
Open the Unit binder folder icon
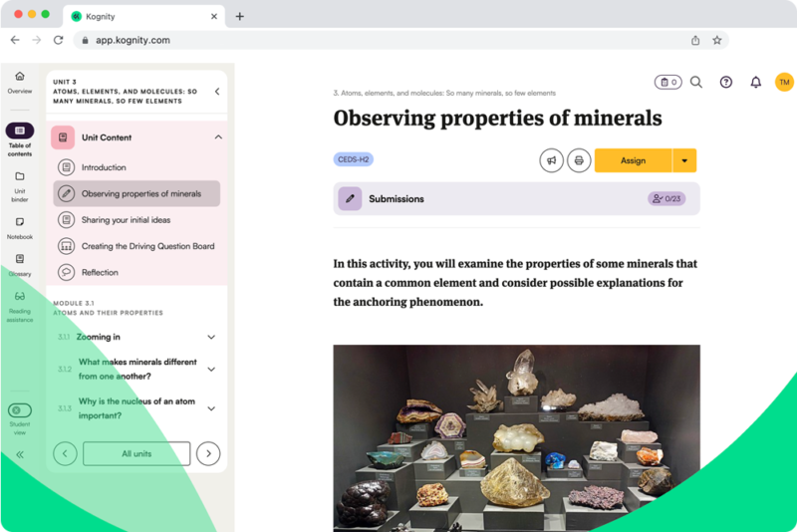(x=20, y=177)
